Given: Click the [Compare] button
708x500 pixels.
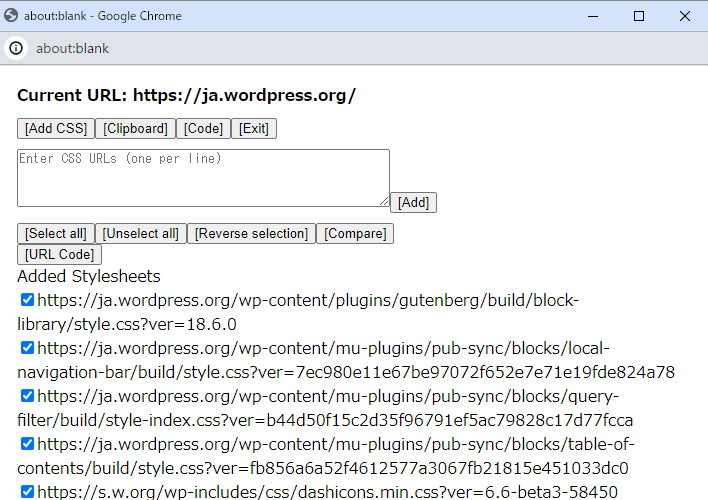Looking at the screenshot, I should [x=355, y=234].
